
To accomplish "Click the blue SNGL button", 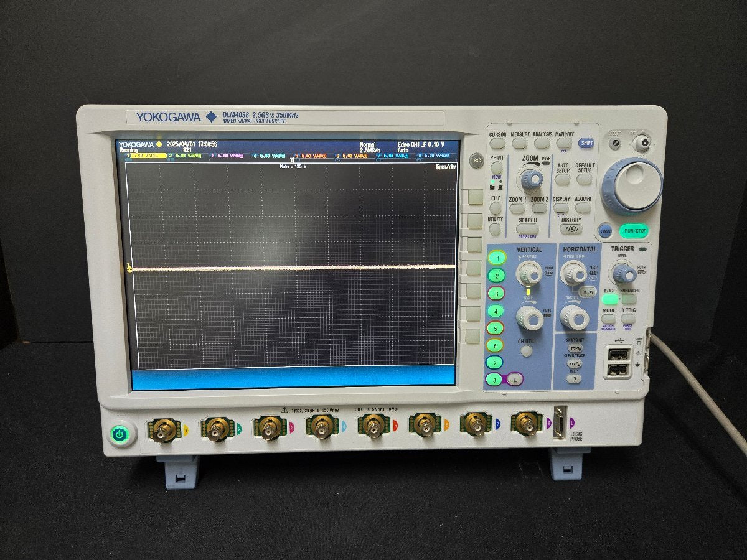I will (x=605, y=231).
